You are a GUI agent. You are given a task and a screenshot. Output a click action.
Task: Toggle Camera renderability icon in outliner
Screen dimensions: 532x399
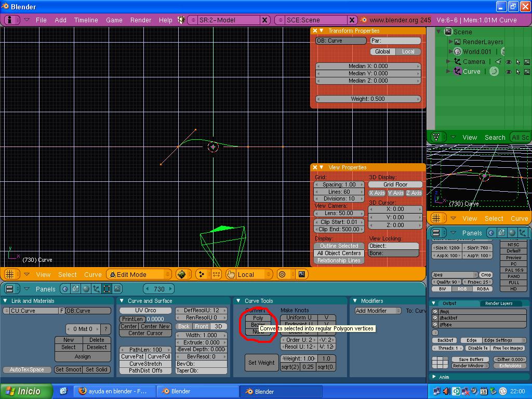click(x=527, y=62)
